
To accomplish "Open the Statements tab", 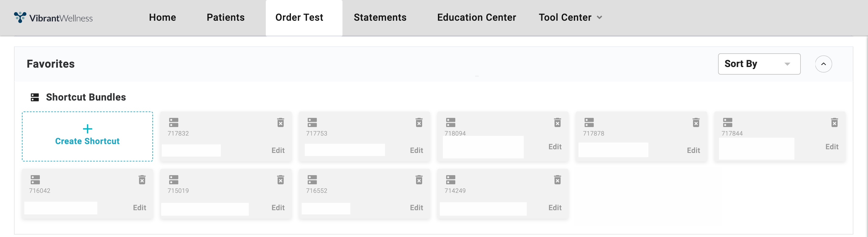I will 380,18.
